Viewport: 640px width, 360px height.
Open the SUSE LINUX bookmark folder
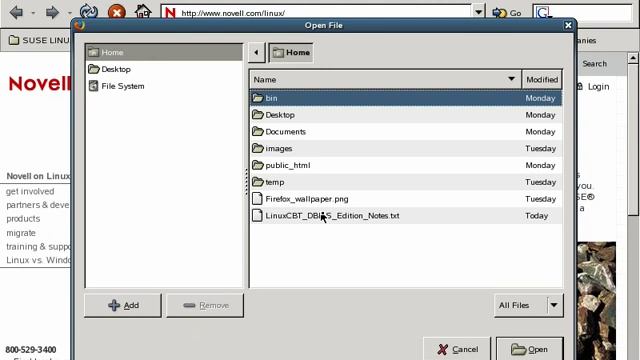39,40
